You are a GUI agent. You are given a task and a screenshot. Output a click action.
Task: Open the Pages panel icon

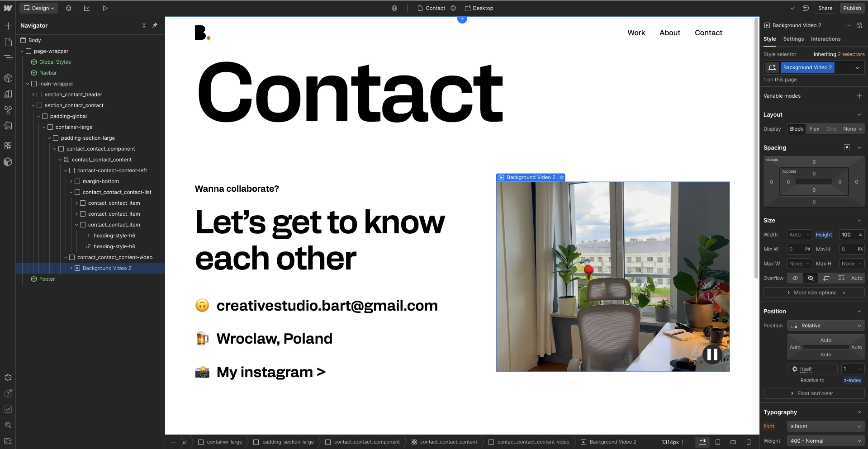8,42
